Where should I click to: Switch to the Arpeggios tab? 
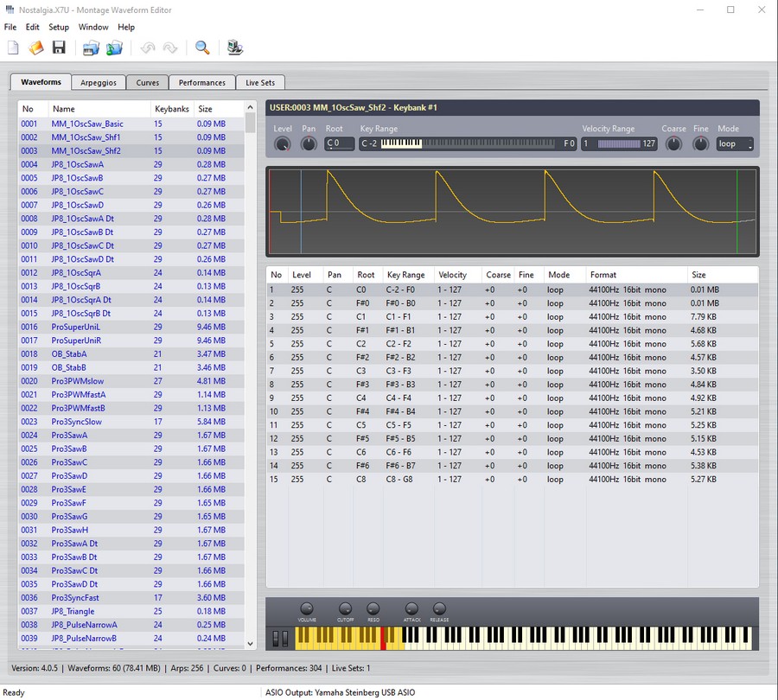click(x=99, y=82)
